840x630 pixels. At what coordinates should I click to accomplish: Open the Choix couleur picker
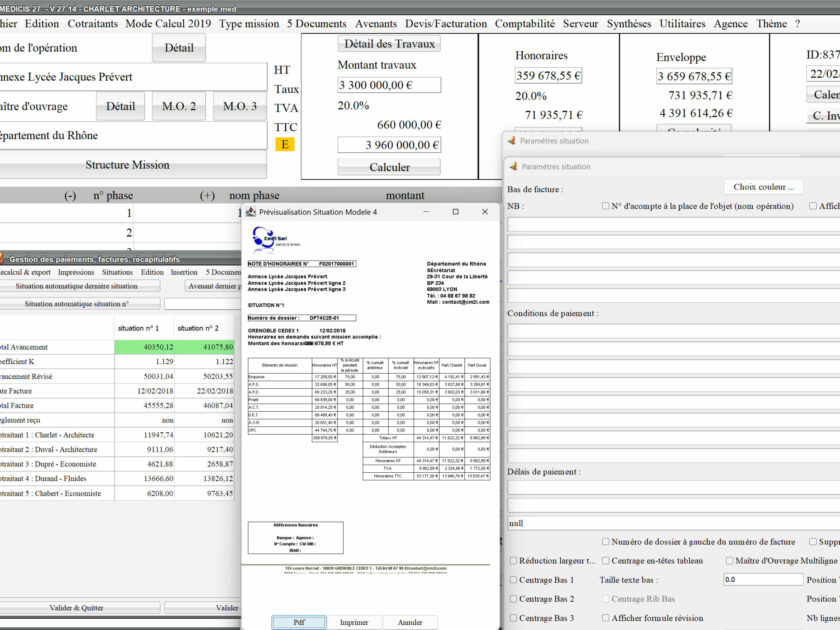coord(765,187)
